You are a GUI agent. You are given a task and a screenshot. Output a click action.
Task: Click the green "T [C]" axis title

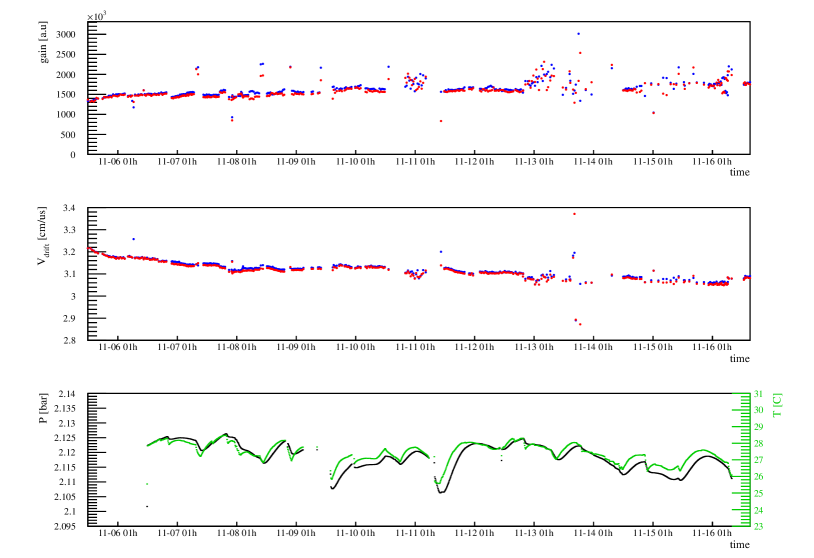click(x=777, y=406)
